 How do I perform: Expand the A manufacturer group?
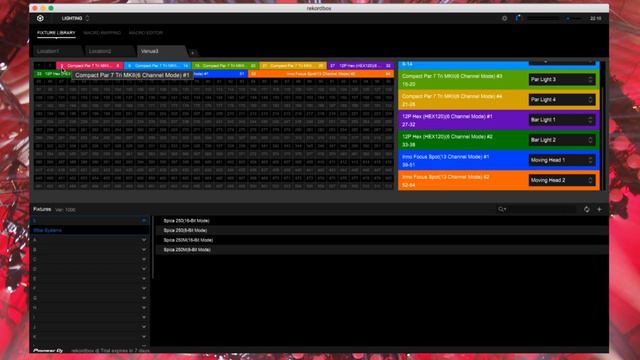(x=144, y=240)
